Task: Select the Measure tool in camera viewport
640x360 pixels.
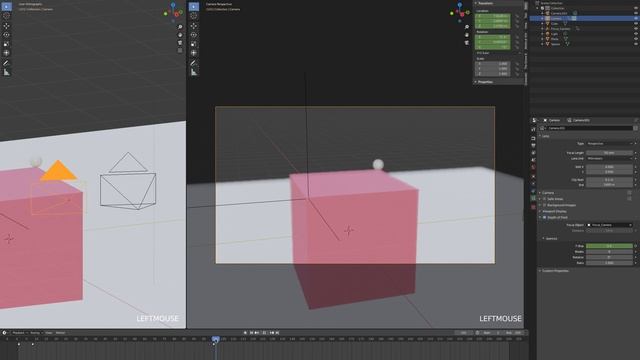Action: tap(194, 72)
